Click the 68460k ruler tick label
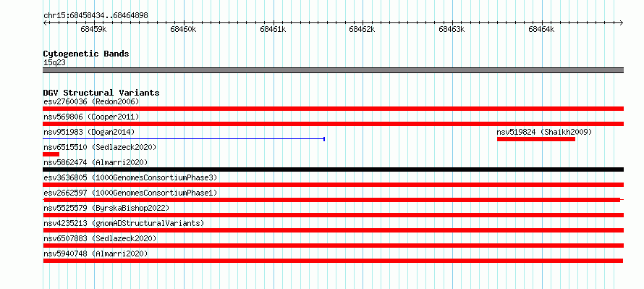Image resolution: width=644 pixels, height=289 pixels. (184, 30)
